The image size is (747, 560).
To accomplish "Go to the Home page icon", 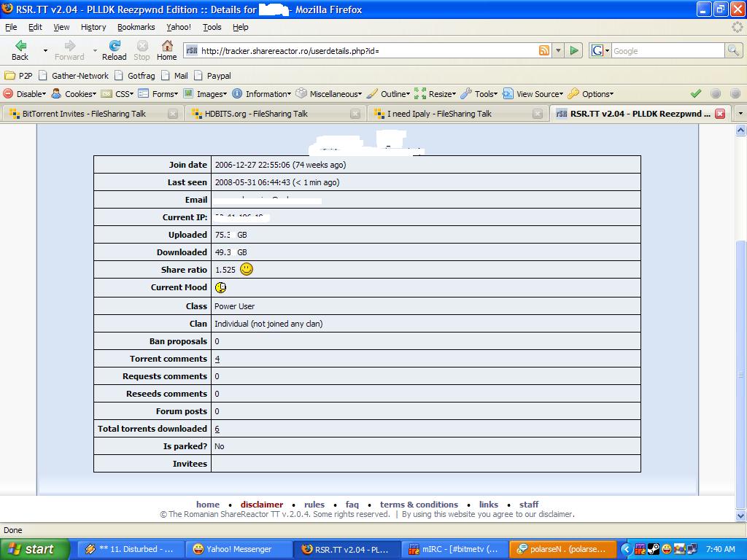I will click(166, 47).
